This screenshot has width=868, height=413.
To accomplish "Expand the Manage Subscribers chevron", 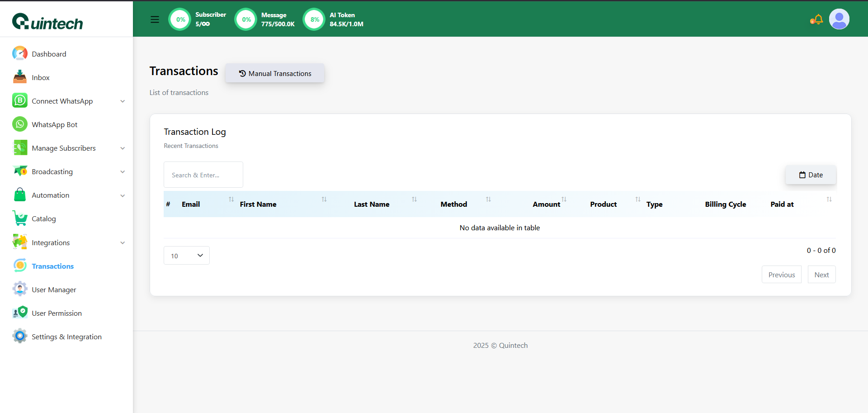I will point(123,148).
